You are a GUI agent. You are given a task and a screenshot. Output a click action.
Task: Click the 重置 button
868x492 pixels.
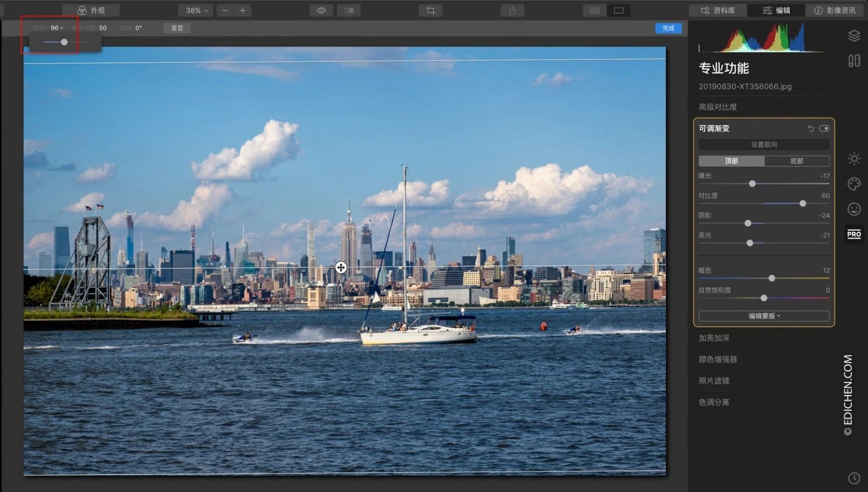(177, 28)
